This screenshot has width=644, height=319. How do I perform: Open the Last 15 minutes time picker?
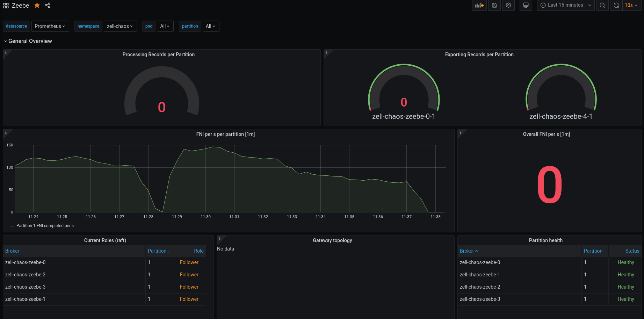pyautogui.click(x=566, y=5)
